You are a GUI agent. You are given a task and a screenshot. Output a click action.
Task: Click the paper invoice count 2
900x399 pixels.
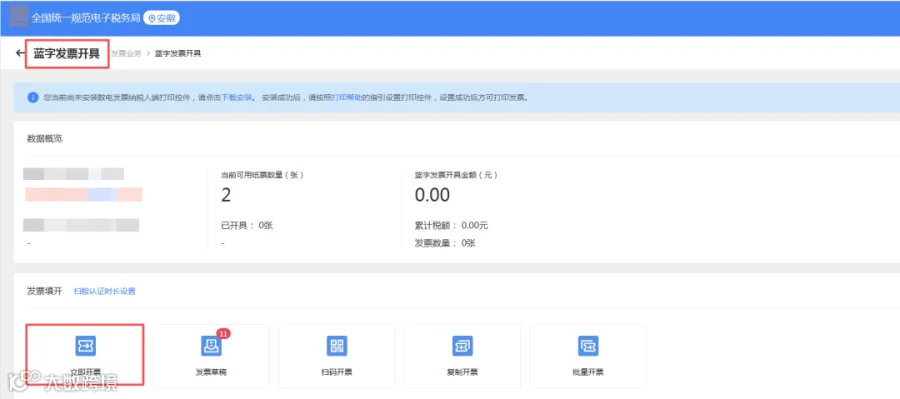[x=226, y=195]
